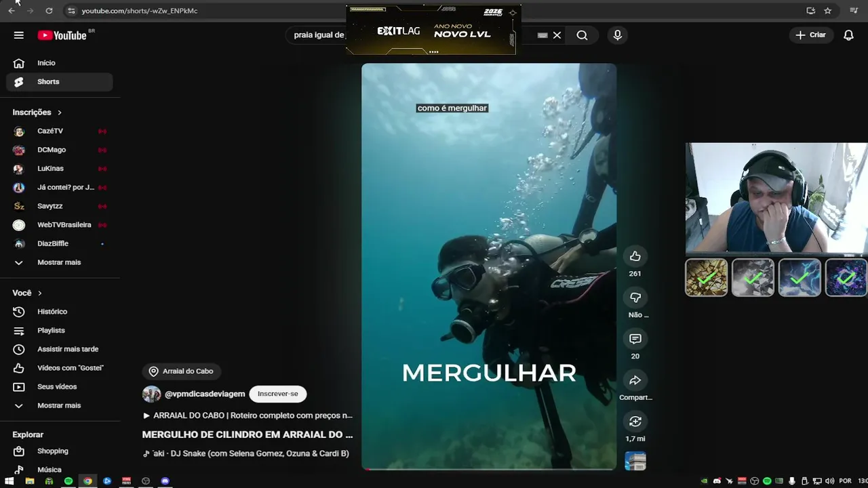The height and width of the screenshot is (488, 868).
Task: Bookmark this page with the star icon
Action: [x=828, y=11]
